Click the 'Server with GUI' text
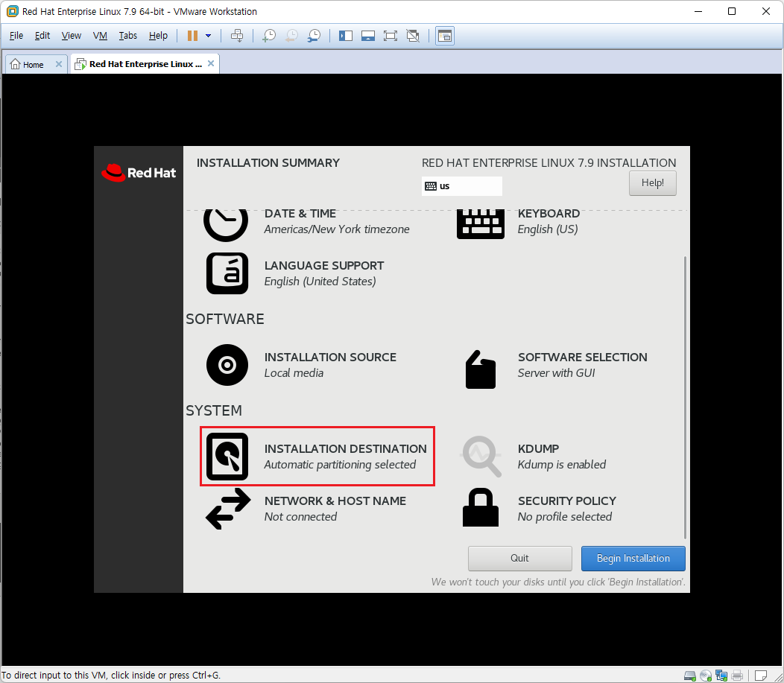The width and height of the screenshot is (784, 683). coord(556,373)
